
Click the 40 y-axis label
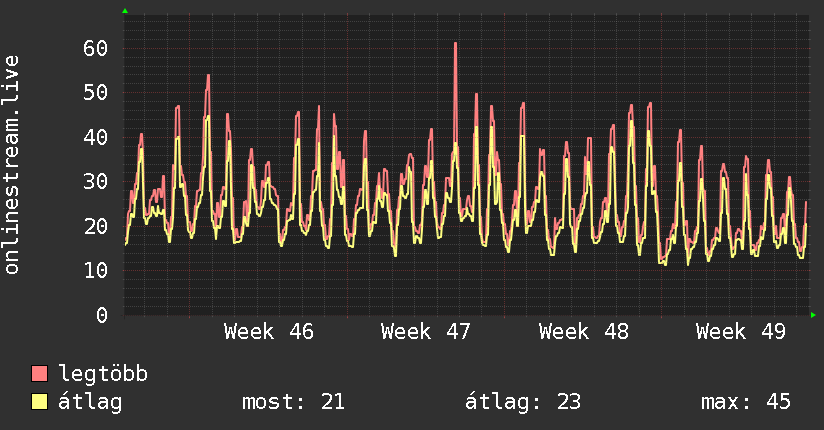pyautogui.click(x=96, y=137)
